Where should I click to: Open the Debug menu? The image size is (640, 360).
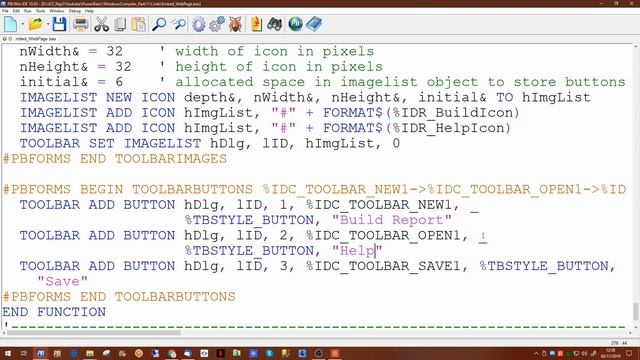click(x=75, y=11)
